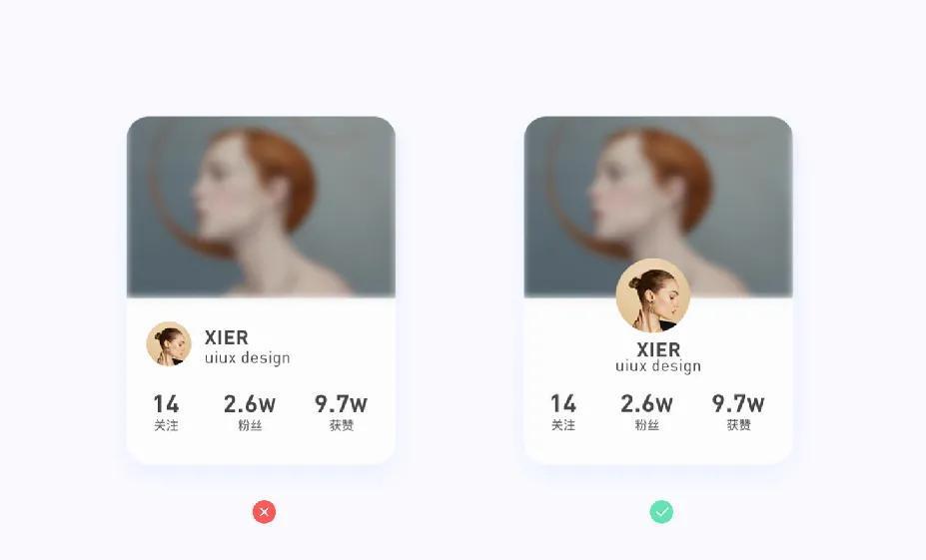Select the centered XIER name on right card
Screen dimensions: 926x560
pos(658,350)
